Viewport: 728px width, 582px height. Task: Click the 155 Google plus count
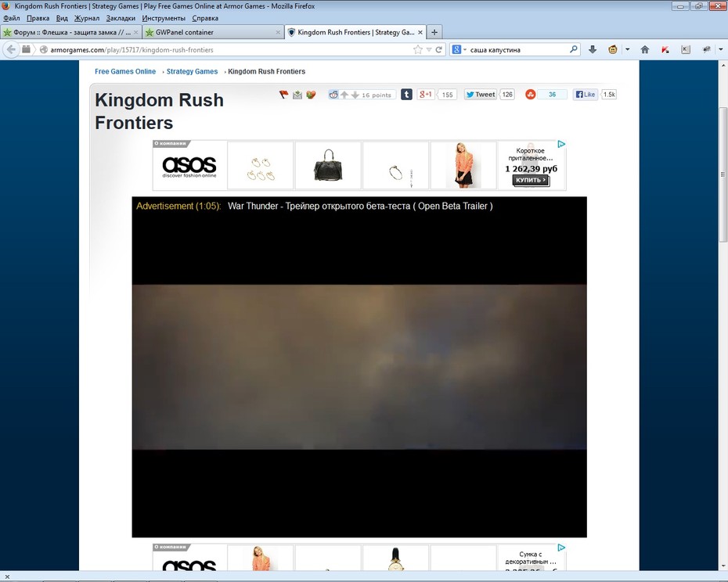[447, 95]
